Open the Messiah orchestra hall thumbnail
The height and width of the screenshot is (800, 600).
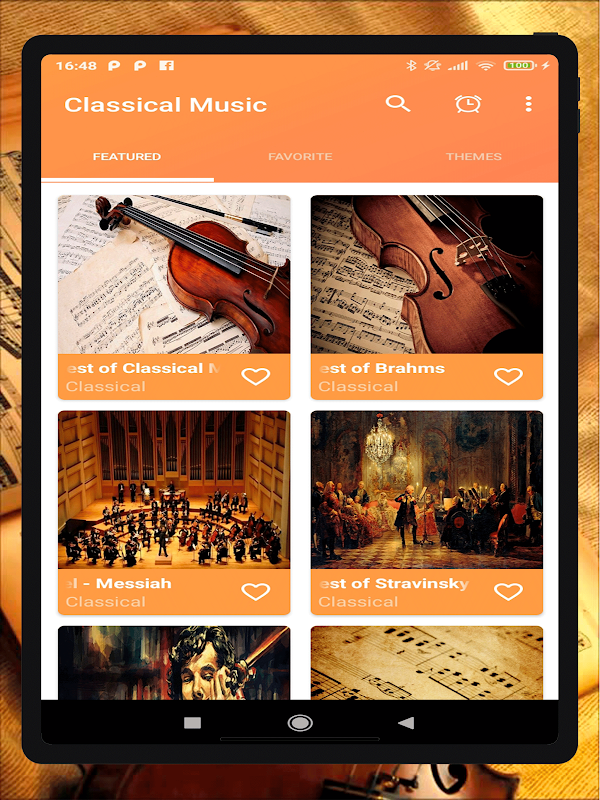[x=174, y=490]
